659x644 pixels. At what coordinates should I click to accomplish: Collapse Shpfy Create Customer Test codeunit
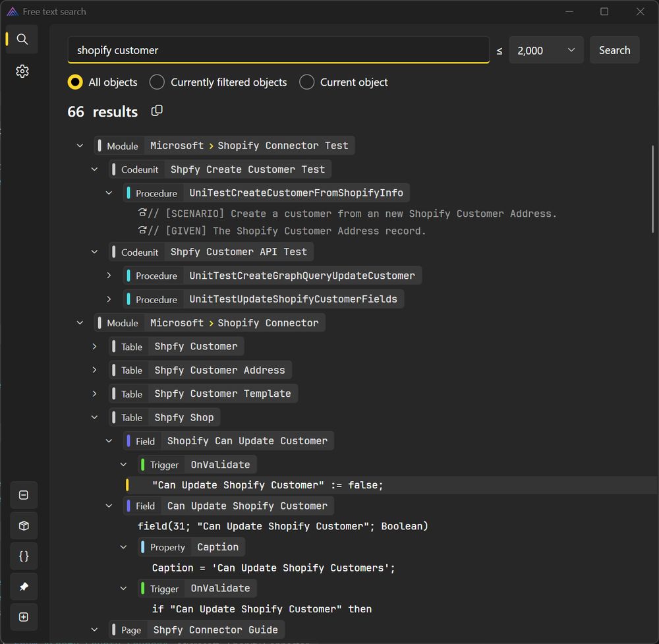point(94,169)
